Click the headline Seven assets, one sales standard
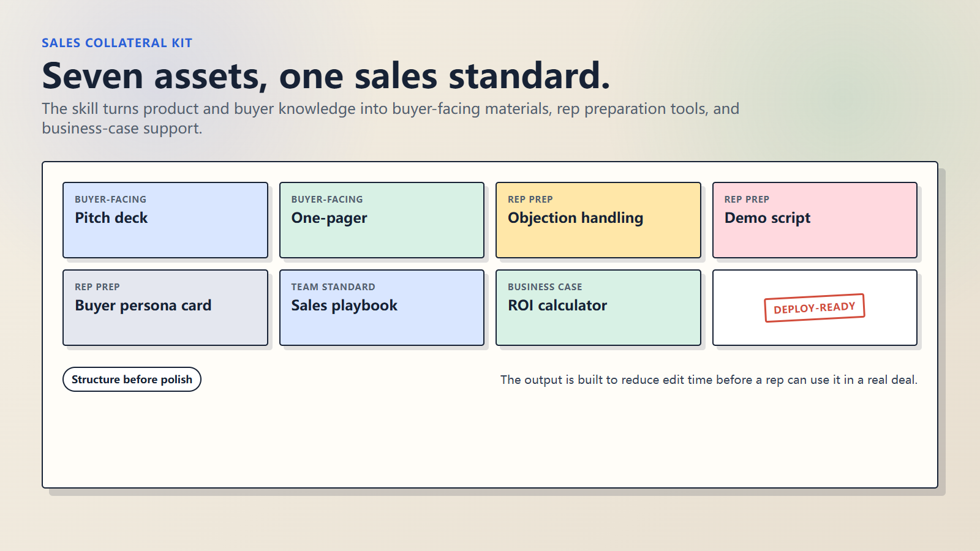This screenshot has width=980, height=551. (x=326, y=76)
